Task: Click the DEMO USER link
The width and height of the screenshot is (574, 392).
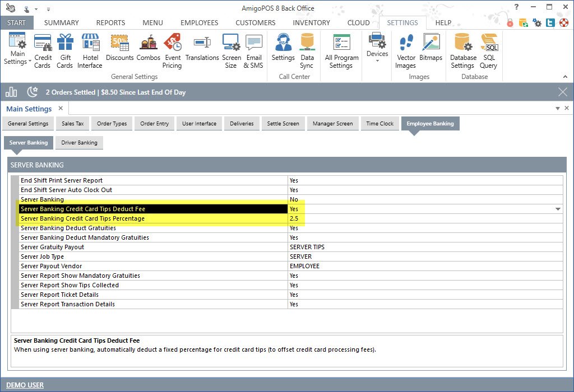Action: coord(25,385)
